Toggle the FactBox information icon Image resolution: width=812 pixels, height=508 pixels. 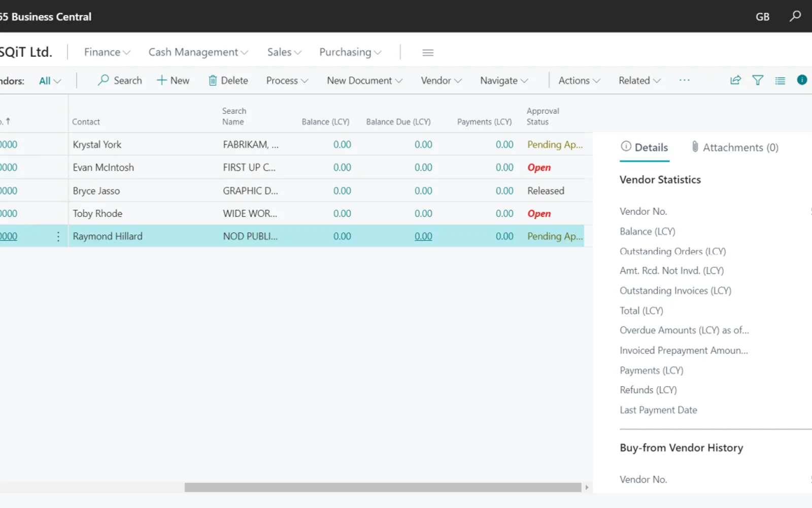(x=802, y=80)
